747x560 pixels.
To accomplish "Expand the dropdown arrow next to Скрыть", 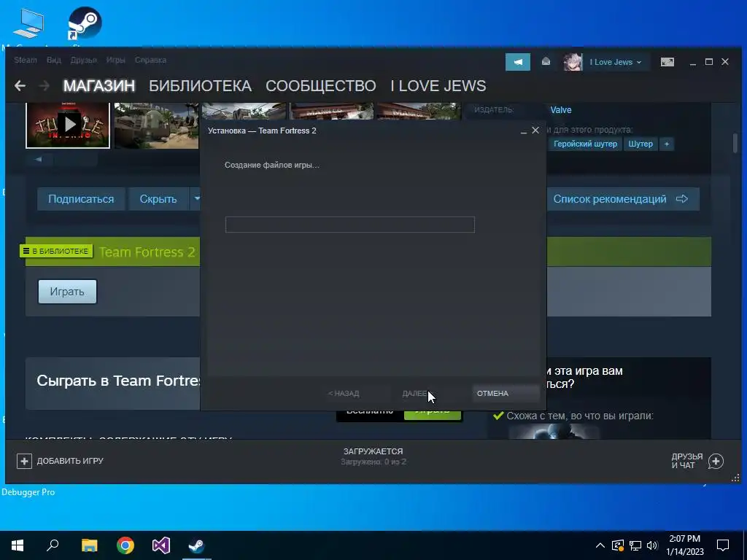I will pos(196,198).
